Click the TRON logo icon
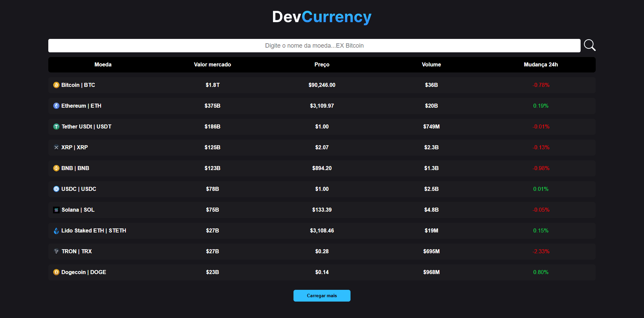 [x=56, y=252]
